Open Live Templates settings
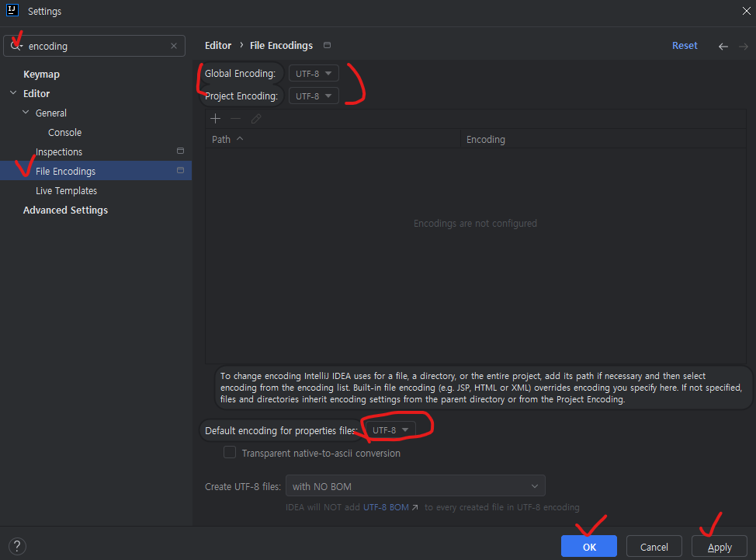The height and width of the screenshot is (560, 756). 66,190
